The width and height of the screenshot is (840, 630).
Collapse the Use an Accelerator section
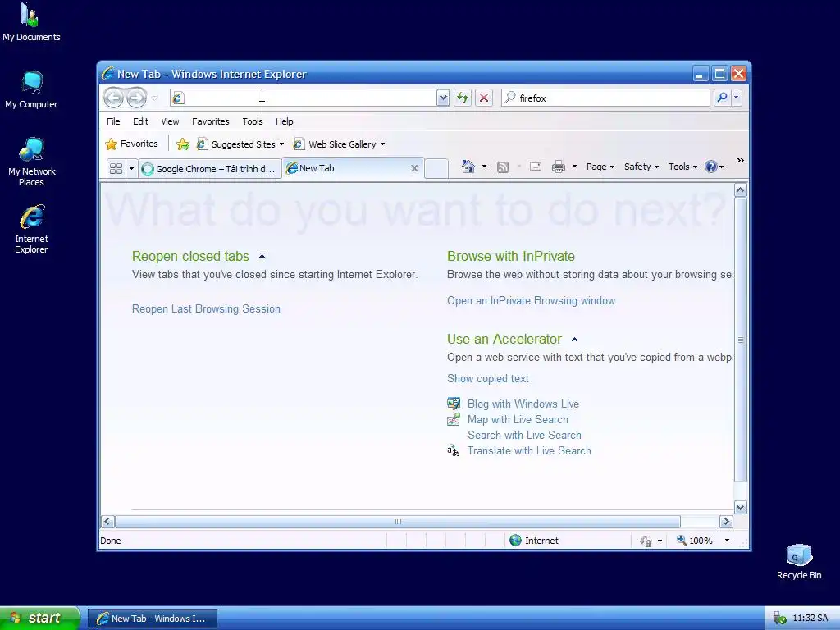tap(575, 340)
